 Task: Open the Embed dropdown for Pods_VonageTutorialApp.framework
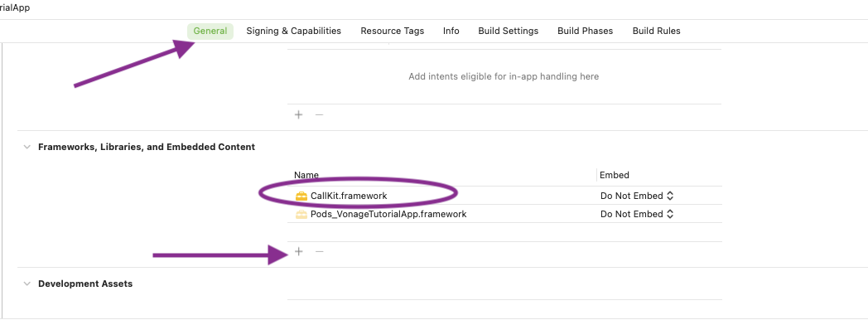pyautogui.click(x=637, y=214)
